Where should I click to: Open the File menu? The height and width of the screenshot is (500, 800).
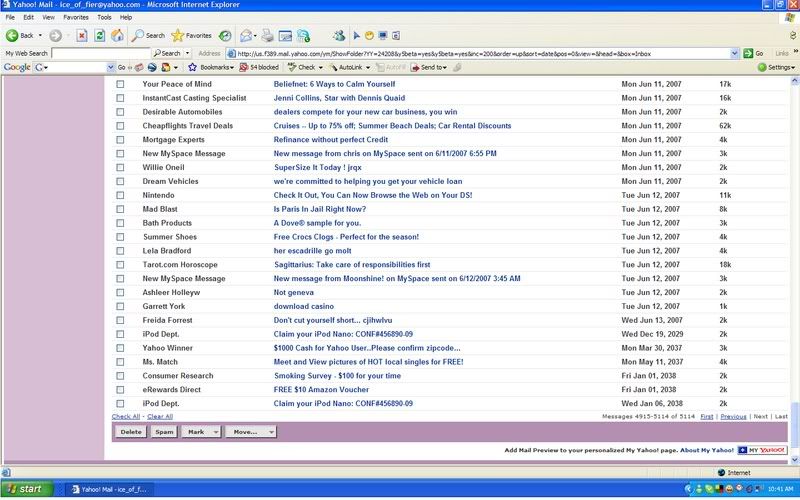pyautogui.click(x=10, y=17)
